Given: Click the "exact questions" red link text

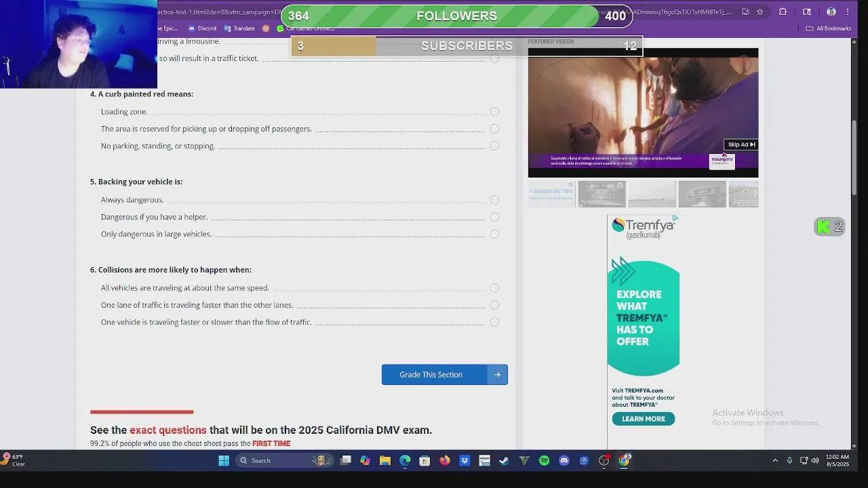Looking at the screenshot, I should (x=168, y=430).
